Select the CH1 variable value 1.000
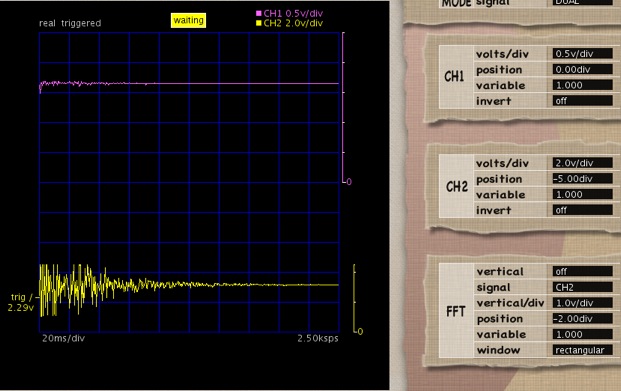Image resolution: width=621 pixels, height=391 pixels. click(x=582, y=85)
